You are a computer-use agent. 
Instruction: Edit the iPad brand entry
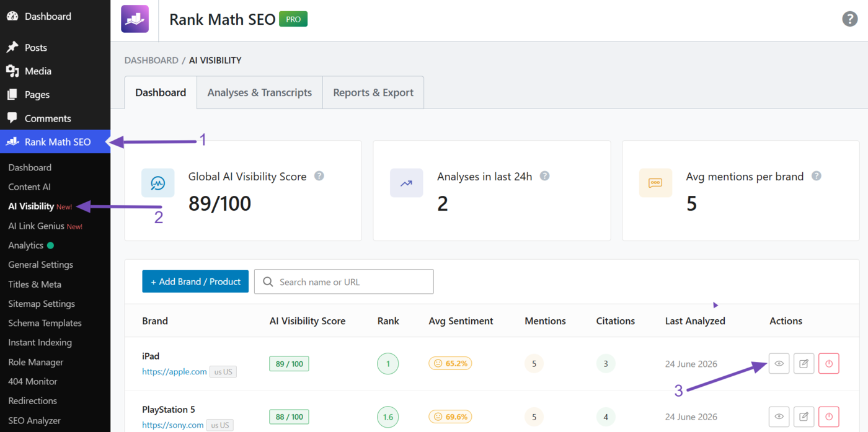click(x=804, y=364)
